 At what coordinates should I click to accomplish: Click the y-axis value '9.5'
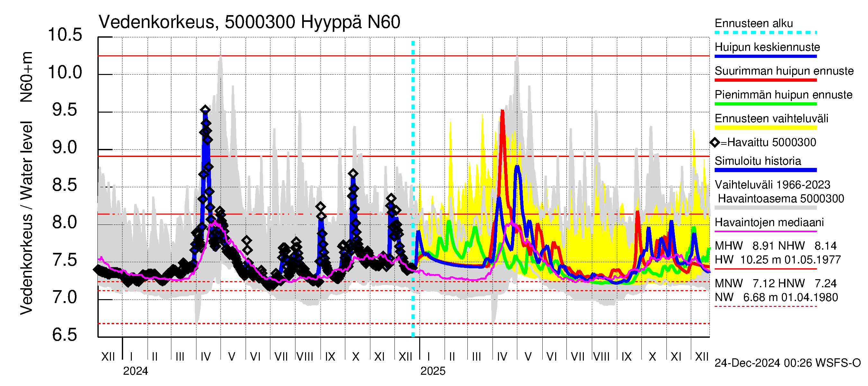65,110
